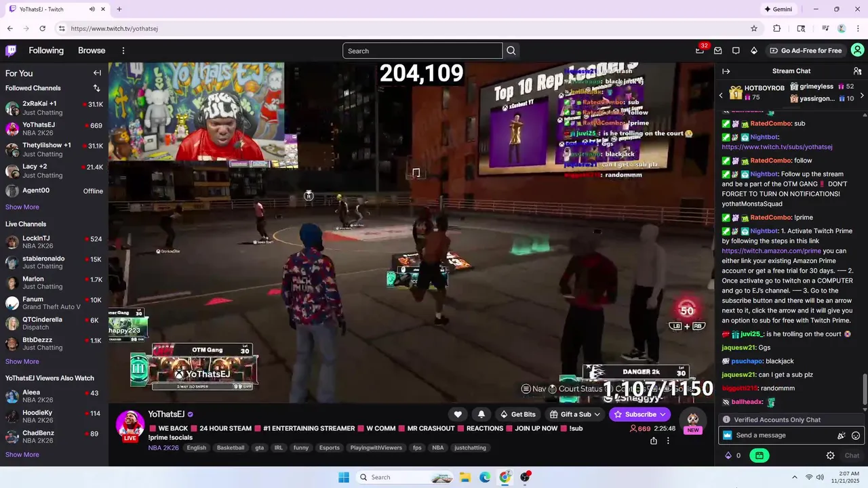Open the twitch.amazon.com/prime link in chat
The width and height of the screenshot is (868, 488).
[x=772, y=251]
